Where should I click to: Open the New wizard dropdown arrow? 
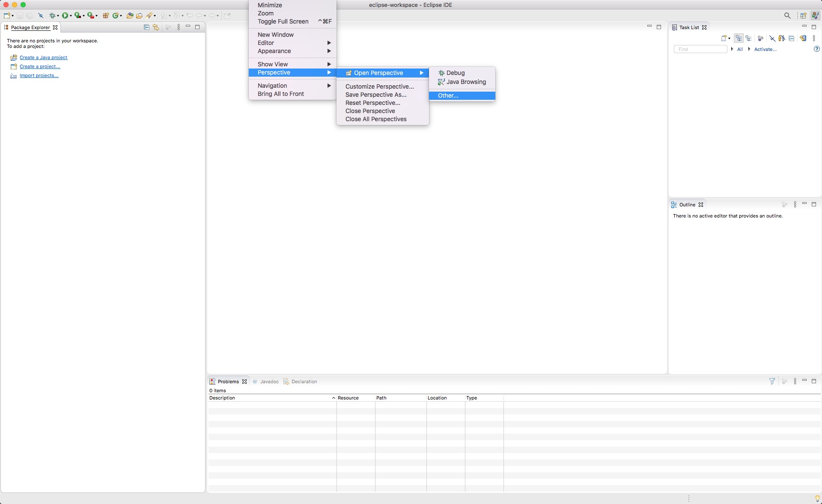[x=12, y=16]
